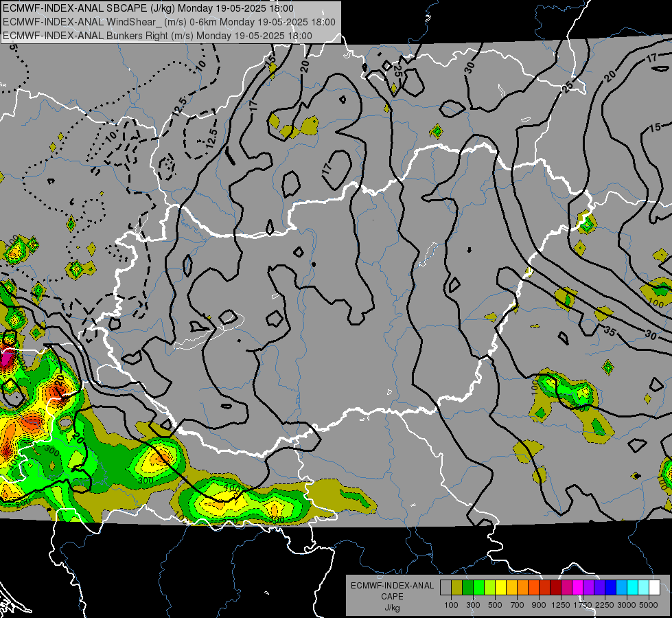Click the 5000 value under the legend

pyautogui.click(x=649, y=605)
